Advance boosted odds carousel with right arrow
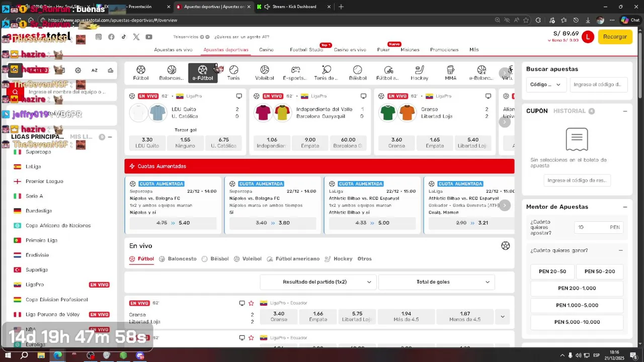The height and width of the screenshot is (362, 644). (x=505, y=205)
